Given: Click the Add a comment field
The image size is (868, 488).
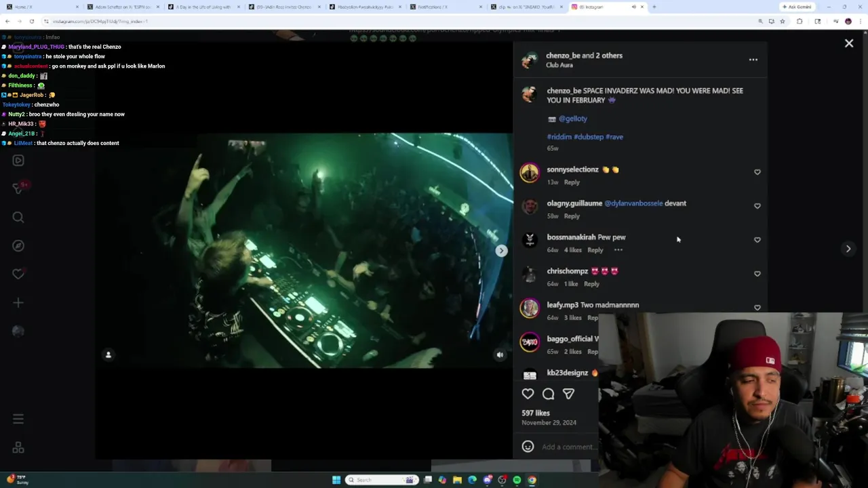Looking at the screenshot, I should pyautogui.click(x=570, y=447).
